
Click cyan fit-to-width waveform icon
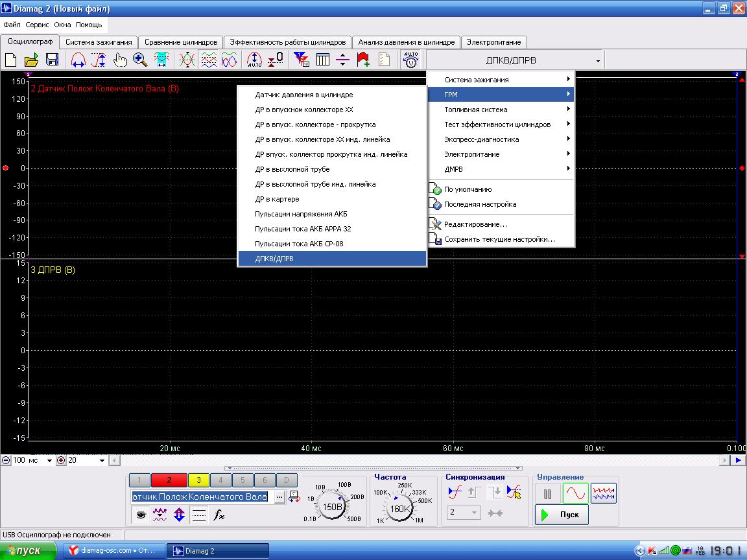tap(161, 60)
